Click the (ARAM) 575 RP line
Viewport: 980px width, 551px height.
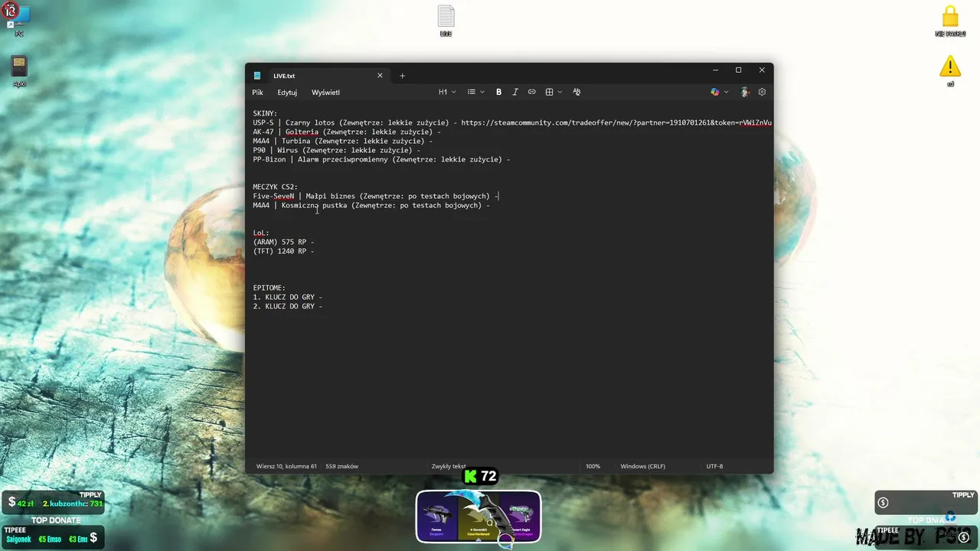point(283,242)
